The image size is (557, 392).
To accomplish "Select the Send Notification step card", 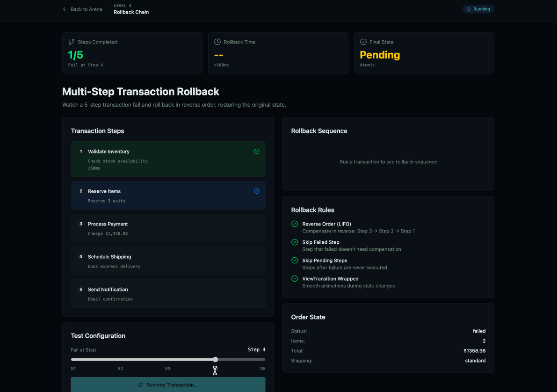I will (168, 294).
